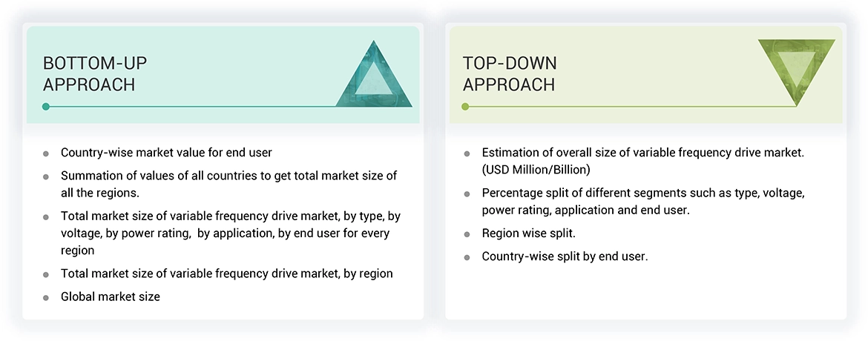Click 'Global market size' list item
868x341 pixels.
111,297
